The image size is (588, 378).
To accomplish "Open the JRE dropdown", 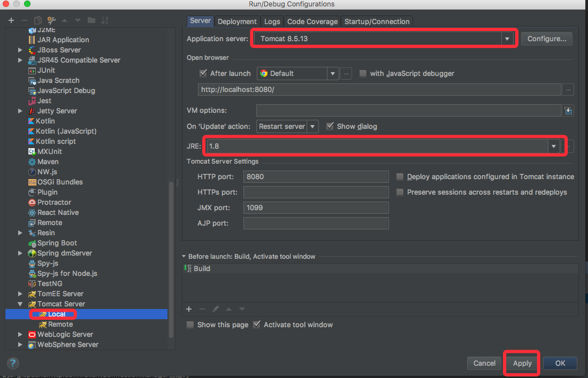I will click(554, 146).
